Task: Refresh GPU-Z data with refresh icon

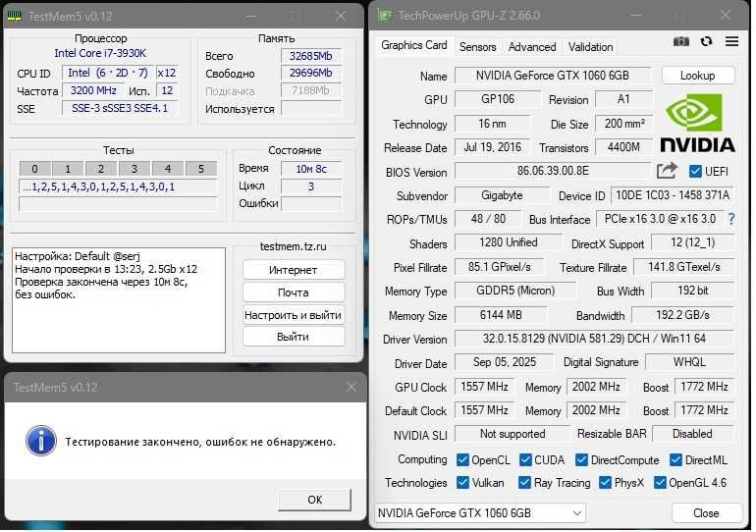Action: click(x=706, y=41)
